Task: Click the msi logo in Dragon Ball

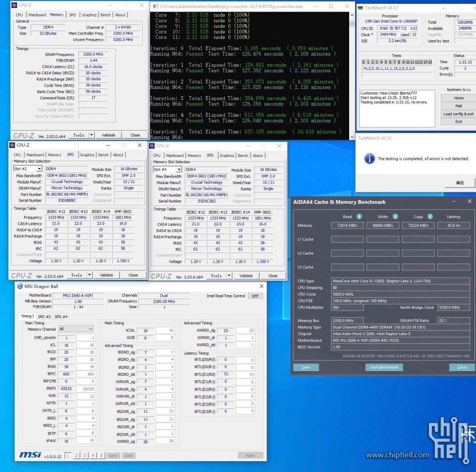Action: pyautogui.click(x=30, y=455)
